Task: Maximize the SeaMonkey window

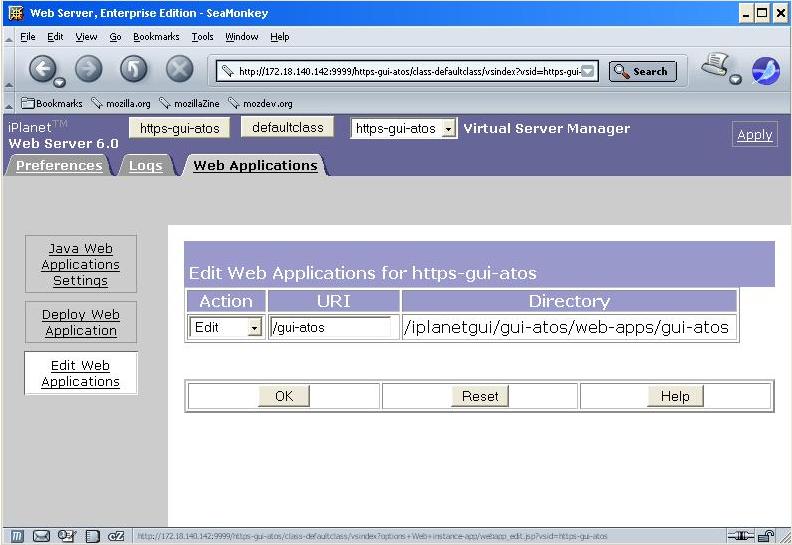Action: [762, 13]
